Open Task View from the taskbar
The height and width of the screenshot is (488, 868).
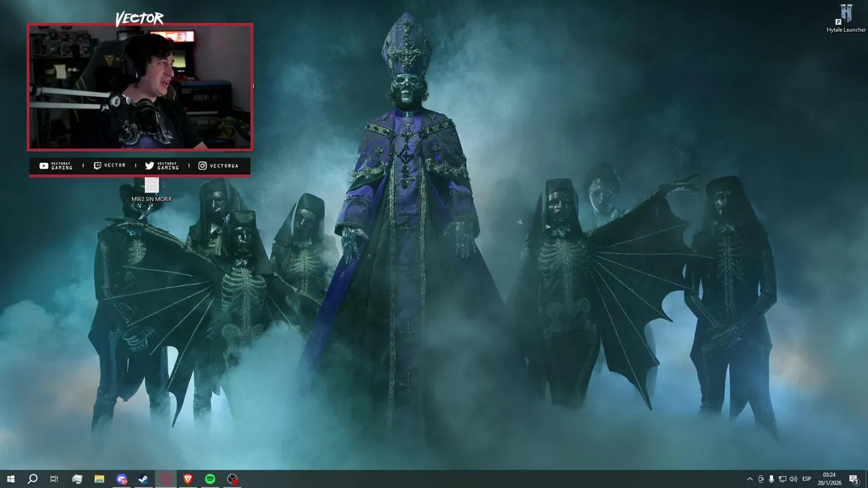54,479
